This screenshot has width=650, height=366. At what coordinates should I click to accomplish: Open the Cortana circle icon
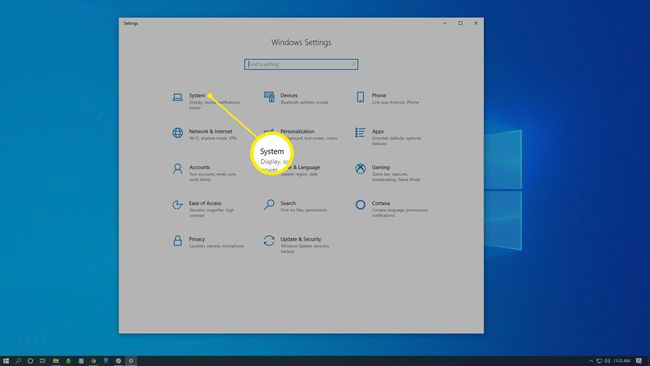[x=360, y=205]
